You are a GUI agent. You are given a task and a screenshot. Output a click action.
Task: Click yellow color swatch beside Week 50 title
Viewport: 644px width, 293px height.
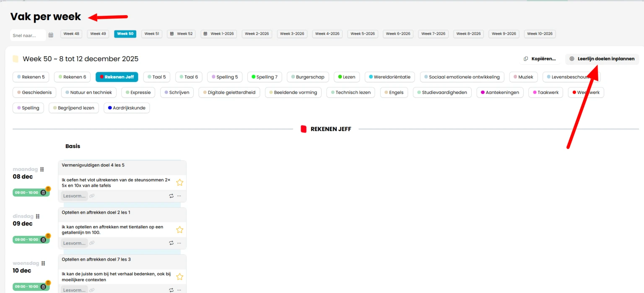point(16,59)
